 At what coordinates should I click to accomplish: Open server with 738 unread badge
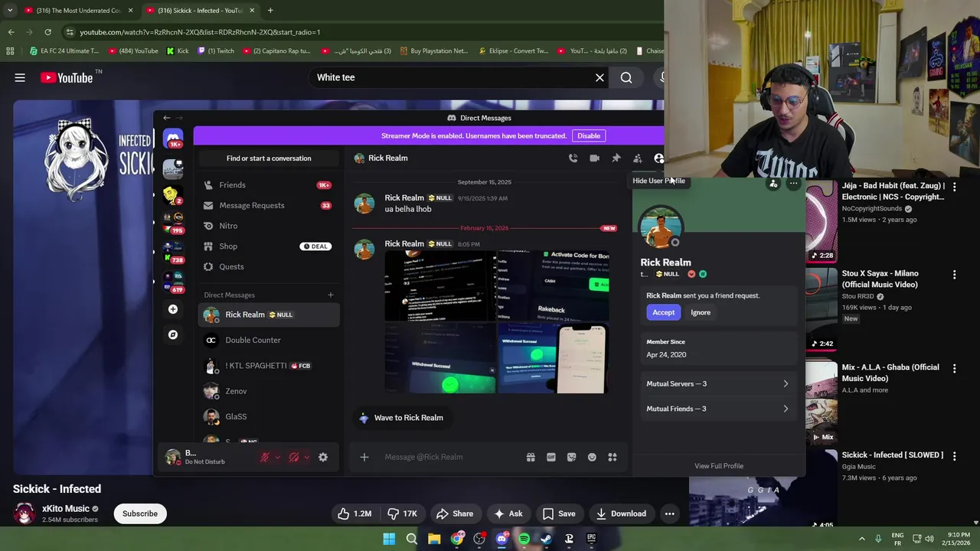174,253
